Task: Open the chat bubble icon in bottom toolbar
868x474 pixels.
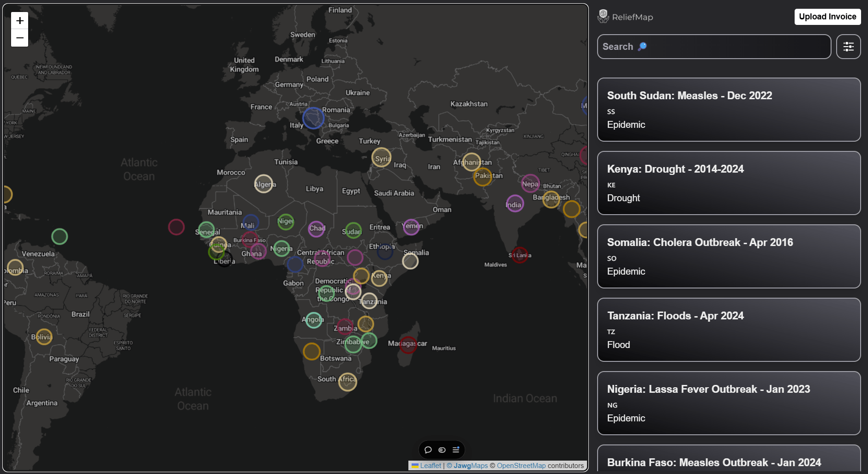Action: (x=428, y=450)
